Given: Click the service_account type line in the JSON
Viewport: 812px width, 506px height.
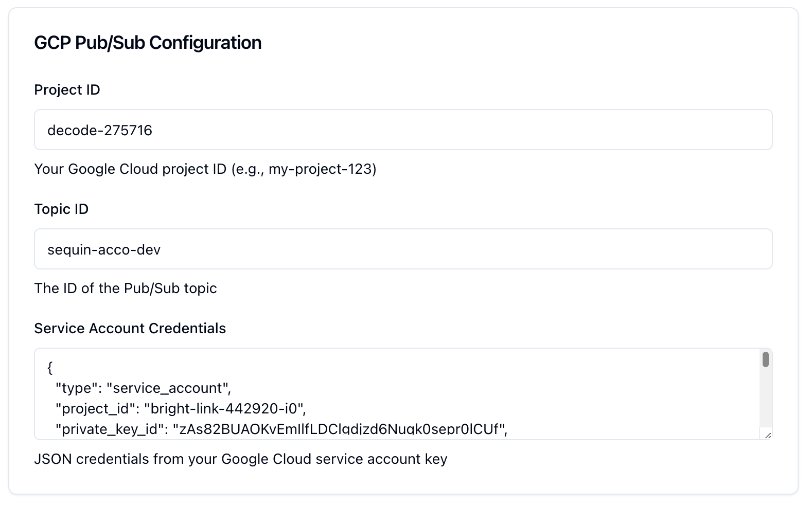Looking at the screenshot, I should 144,388.
